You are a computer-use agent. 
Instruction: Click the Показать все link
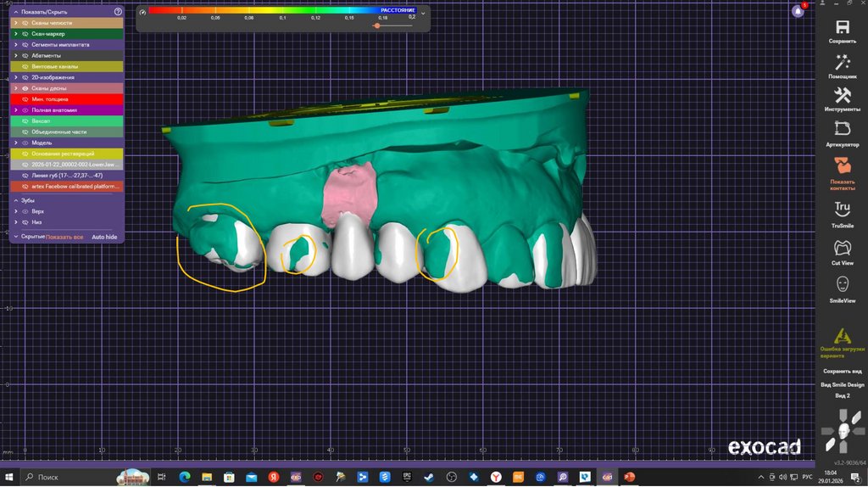tap(64, 237)
